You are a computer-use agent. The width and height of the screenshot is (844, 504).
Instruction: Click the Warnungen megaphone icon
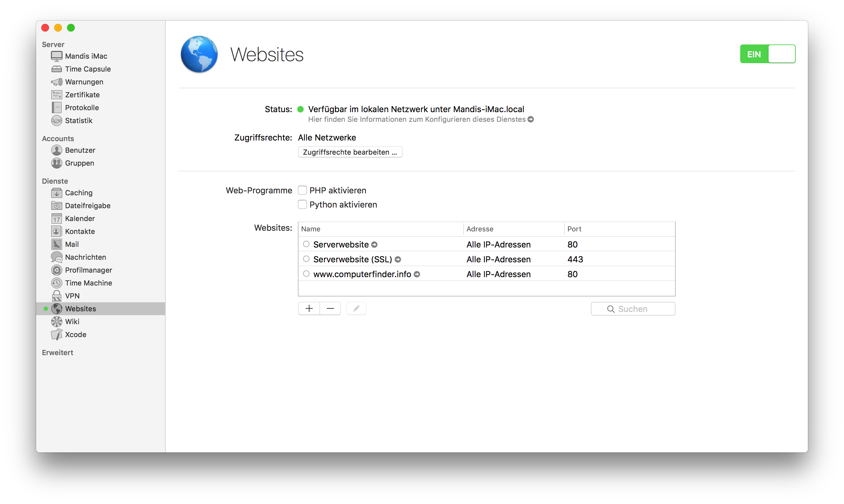56,82
